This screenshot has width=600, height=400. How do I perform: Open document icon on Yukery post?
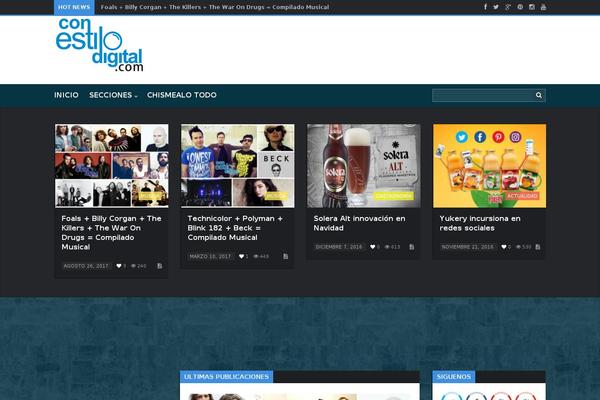pyautogui.click(x=538, y=247)
